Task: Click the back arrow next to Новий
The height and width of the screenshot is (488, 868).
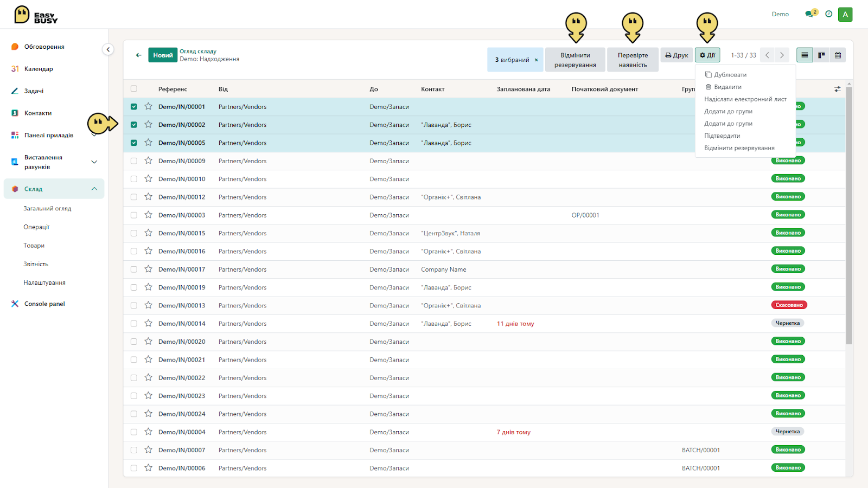Action: coord(139,55)
